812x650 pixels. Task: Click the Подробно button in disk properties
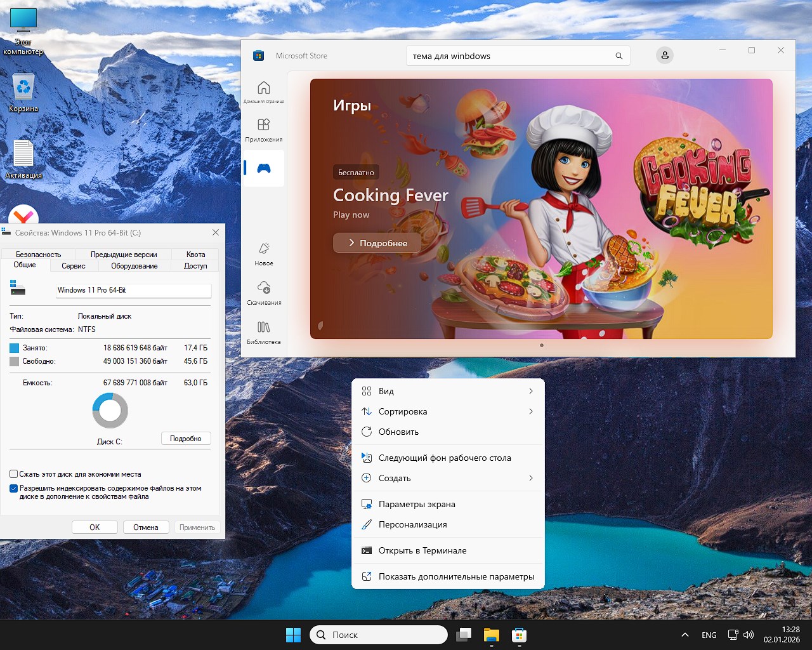click(185, 438)
